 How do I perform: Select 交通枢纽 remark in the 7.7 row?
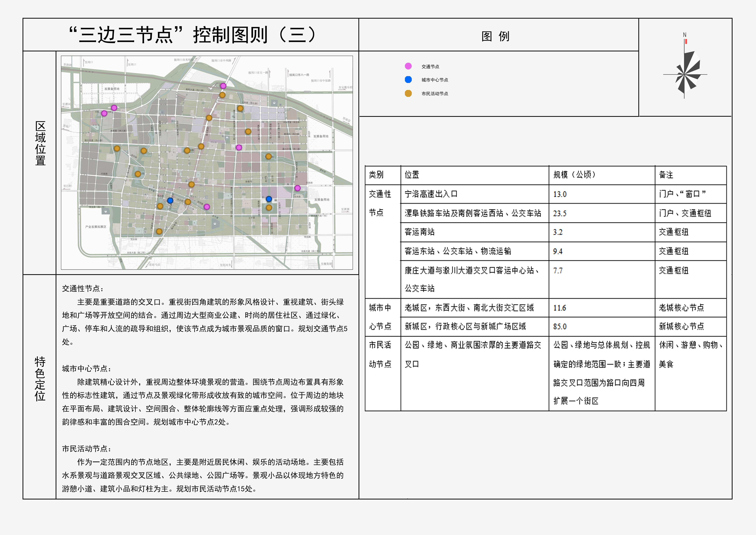[x=674, y=270]
